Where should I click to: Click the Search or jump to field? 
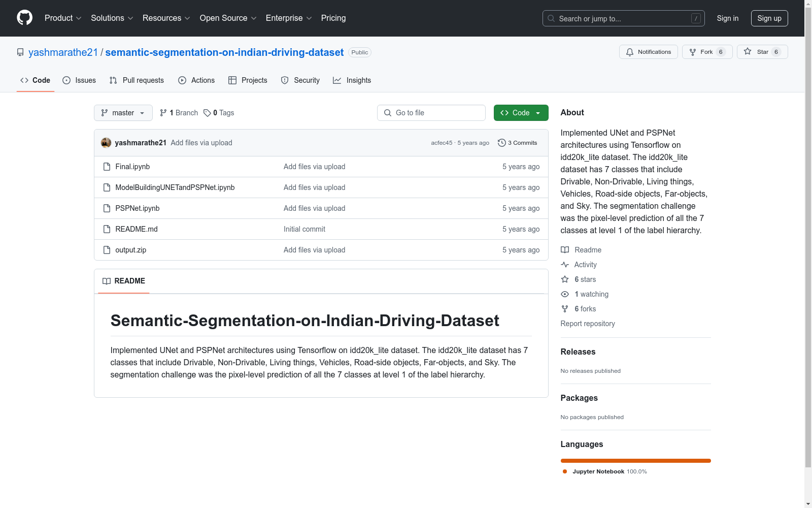(624, 18)
